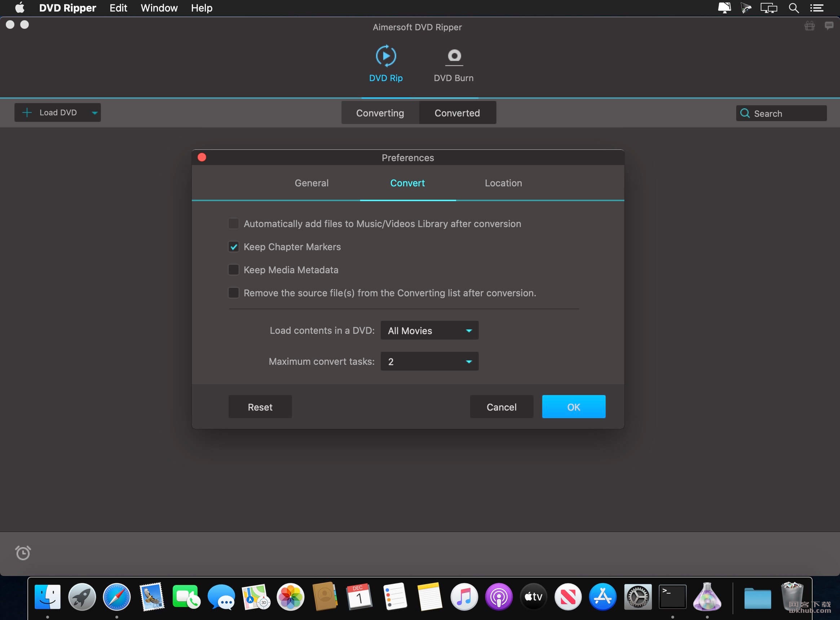Expand the Load contents in a DVD dropdown
The height and width of the screenshot is (620, 840).
[429, 331]
